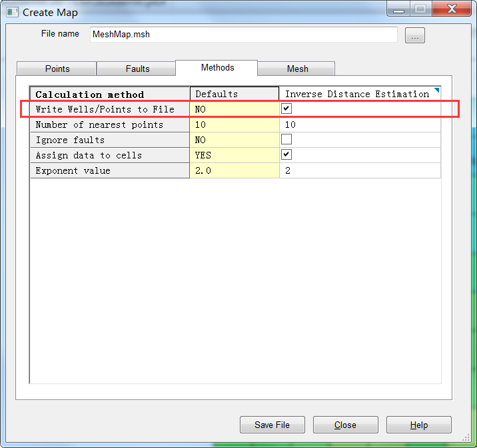Screen dimensions: 477x448
Task: Click the Defaults column header
Action: 234,94
